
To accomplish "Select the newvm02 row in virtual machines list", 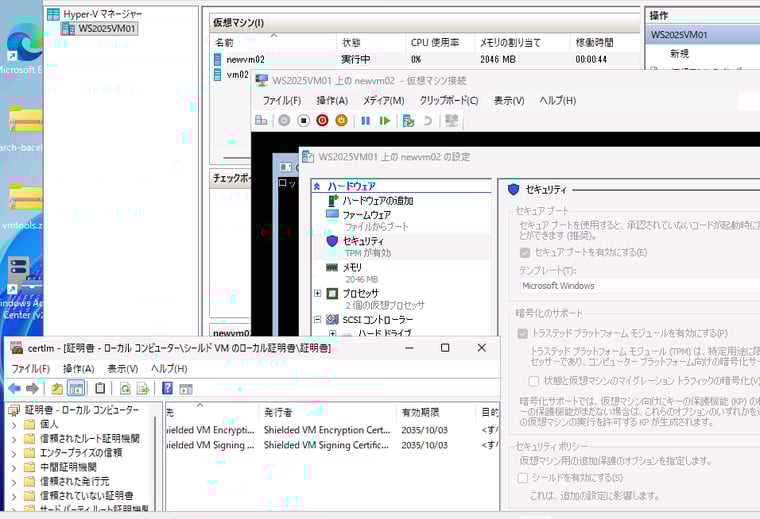I will (424, 60).
